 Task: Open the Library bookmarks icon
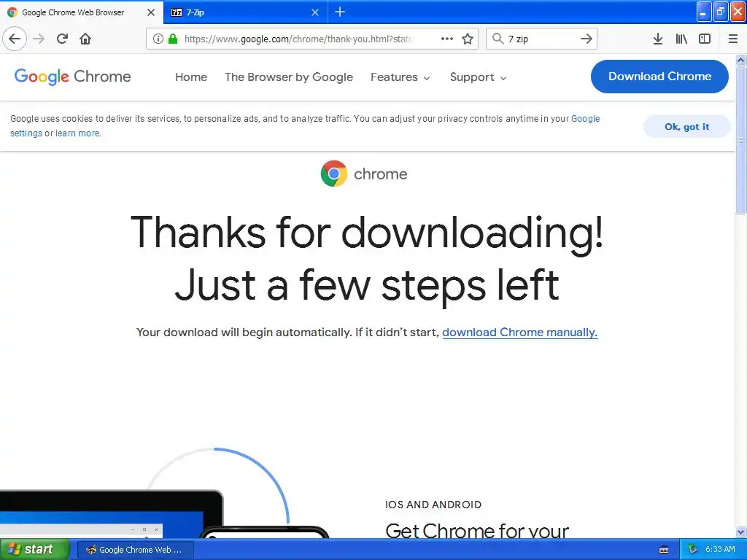(681, 39)
